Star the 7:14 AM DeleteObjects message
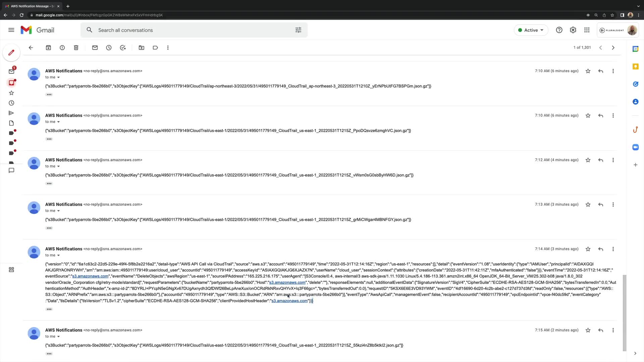Screen dimensions: 644x362 (588, 249)
